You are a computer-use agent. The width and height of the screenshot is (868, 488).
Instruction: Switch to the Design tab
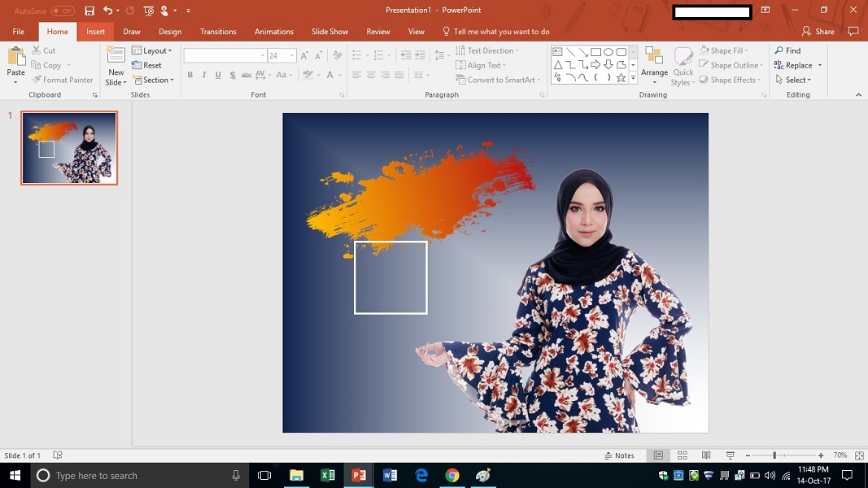(x=170, y=32)
